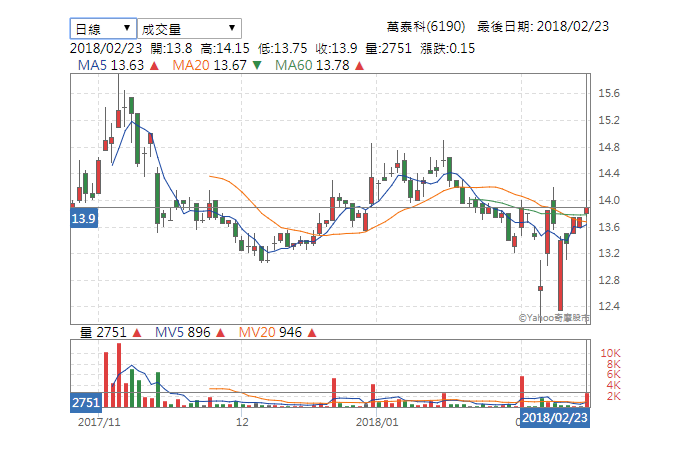The width and height of the screenshot is (683, 465).
Task: Click the MA20 13.67 legend label
Action: (210, 65)
